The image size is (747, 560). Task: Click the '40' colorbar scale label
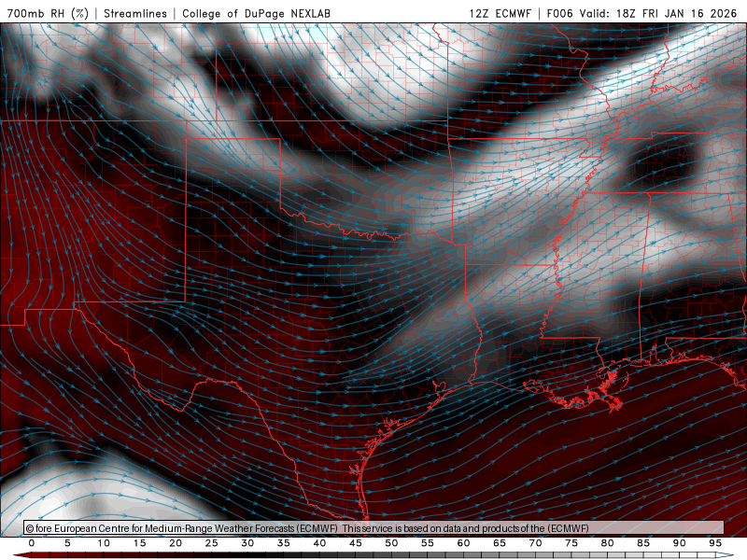coord(319,543)
